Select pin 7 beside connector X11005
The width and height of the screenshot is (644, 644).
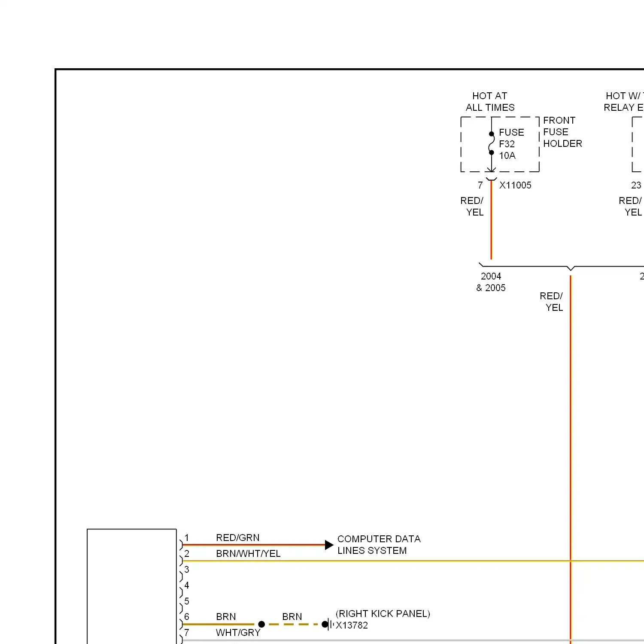pos(480,185)
